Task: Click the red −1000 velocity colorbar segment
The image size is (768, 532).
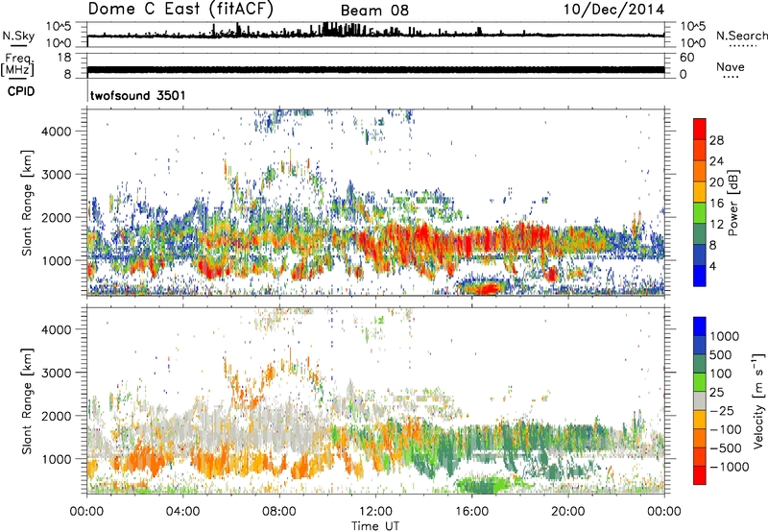Action: tap(700, 475)
